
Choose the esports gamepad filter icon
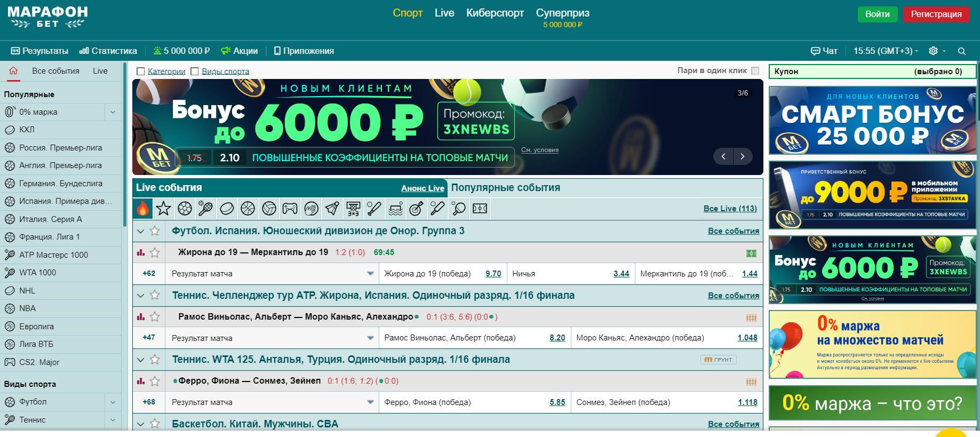coord(290,209)
